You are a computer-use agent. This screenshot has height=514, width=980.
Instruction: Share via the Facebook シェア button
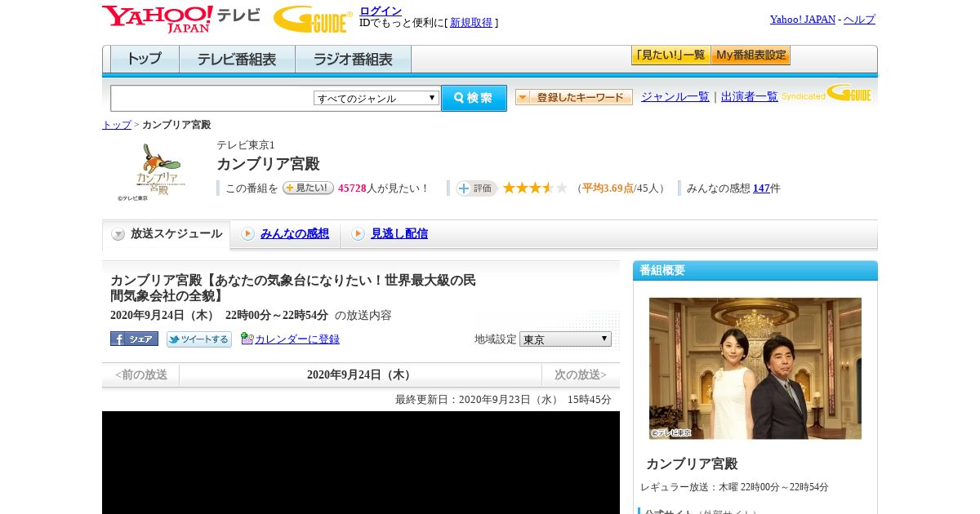pyautogui.click(x=134, y=339)
